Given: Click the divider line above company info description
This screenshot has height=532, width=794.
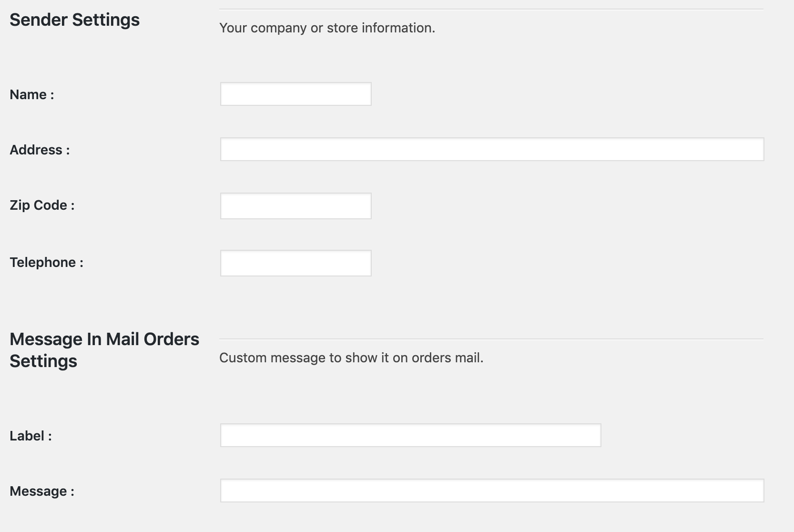Looking at the screenshot, I should [x=491, y=9].
